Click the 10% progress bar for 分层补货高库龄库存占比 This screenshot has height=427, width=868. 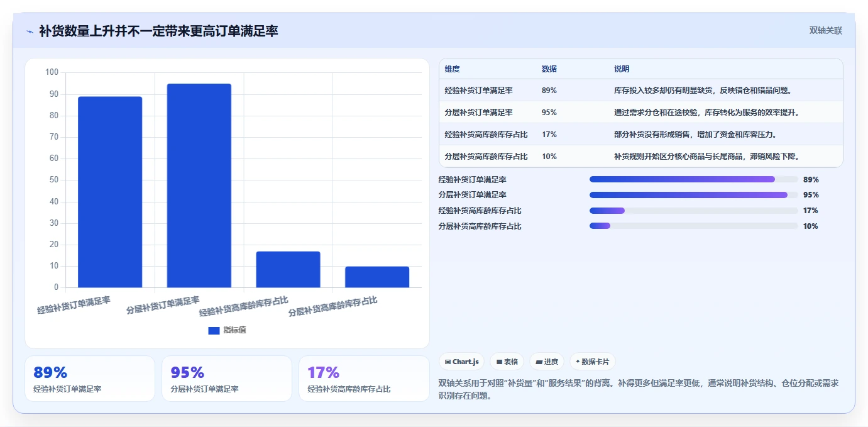click(694, 226)
